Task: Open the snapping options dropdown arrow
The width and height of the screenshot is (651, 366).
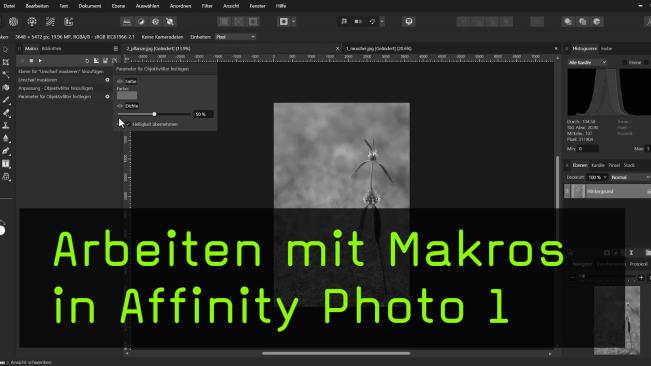Action: (382, 22)
